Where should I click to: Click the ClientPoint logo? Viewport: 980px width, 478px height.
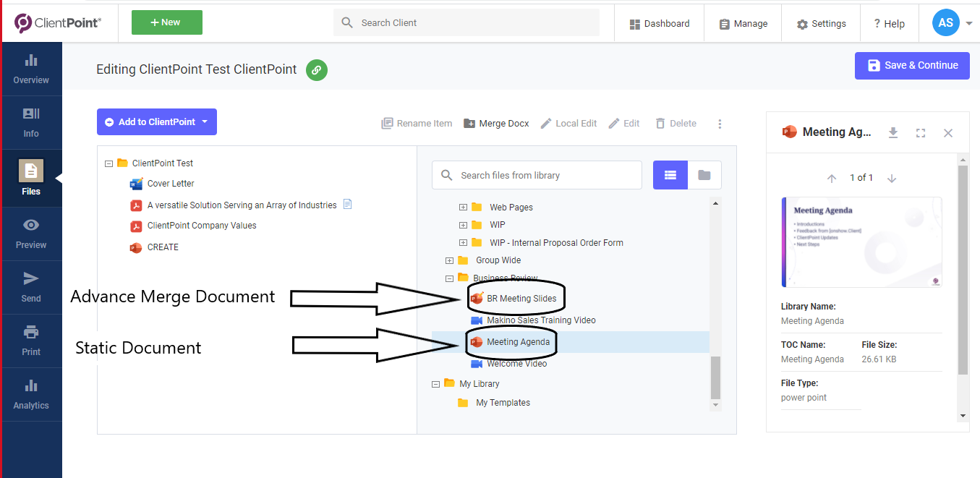tap(57, 23)
